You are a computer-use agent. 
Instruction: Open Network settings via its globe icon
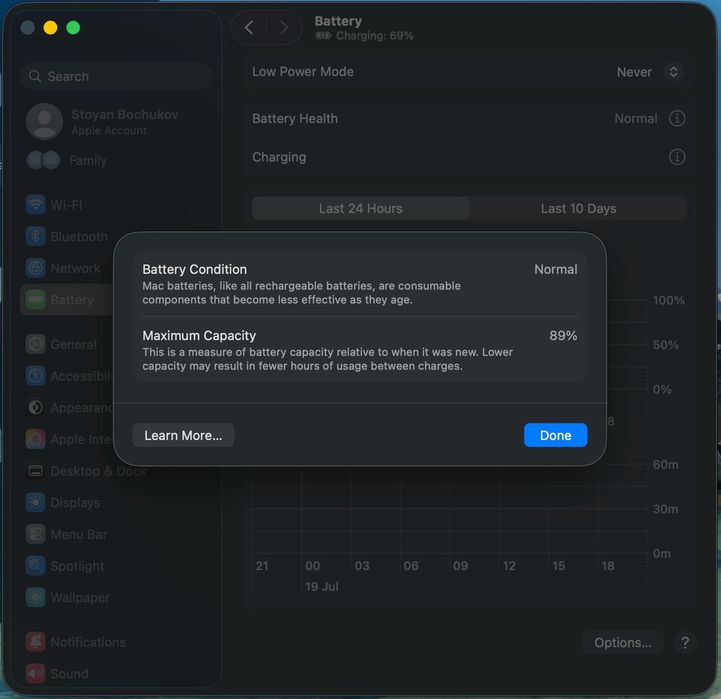(35, 268)
